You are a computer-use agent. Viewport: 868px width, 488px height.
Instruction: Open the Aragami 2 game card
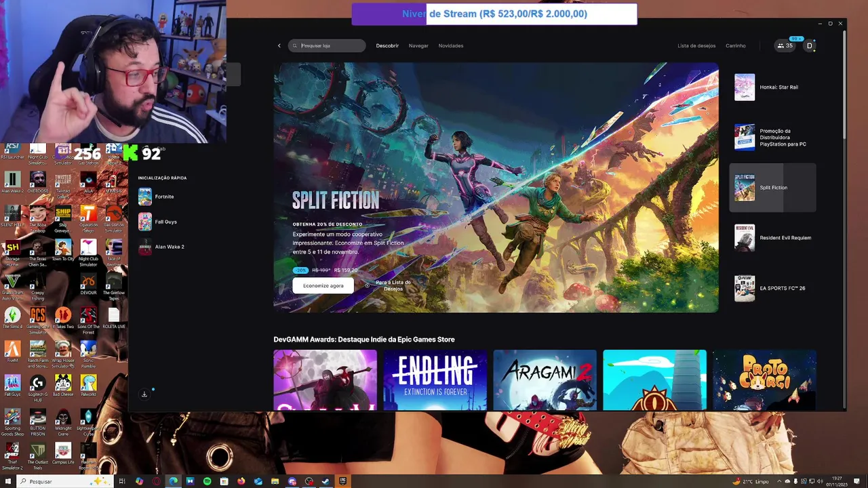[545, 380]
